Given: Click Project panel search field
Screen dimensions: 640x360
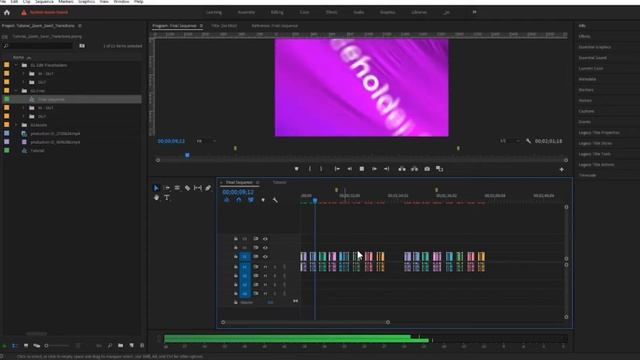Looking at the screenshot, I should click(39, 46).
